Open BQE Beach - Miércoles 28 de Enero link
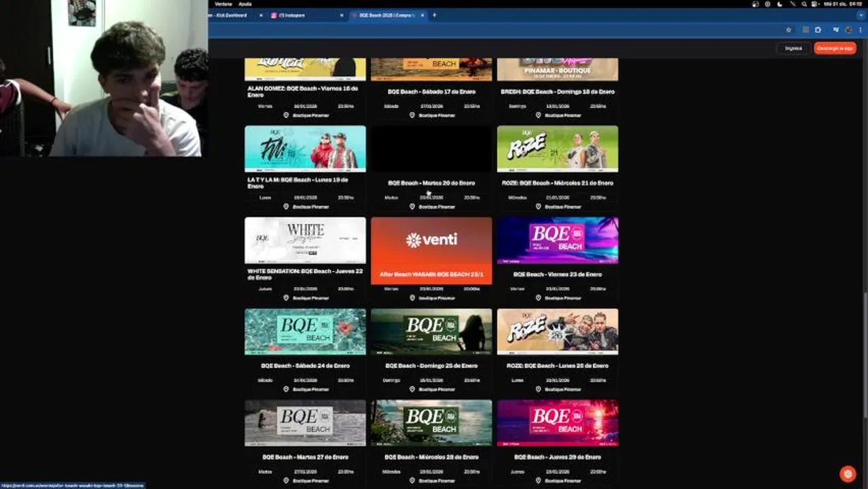This screenshot has height=489, width=868. pyautogui.click(x=431, y=457)
